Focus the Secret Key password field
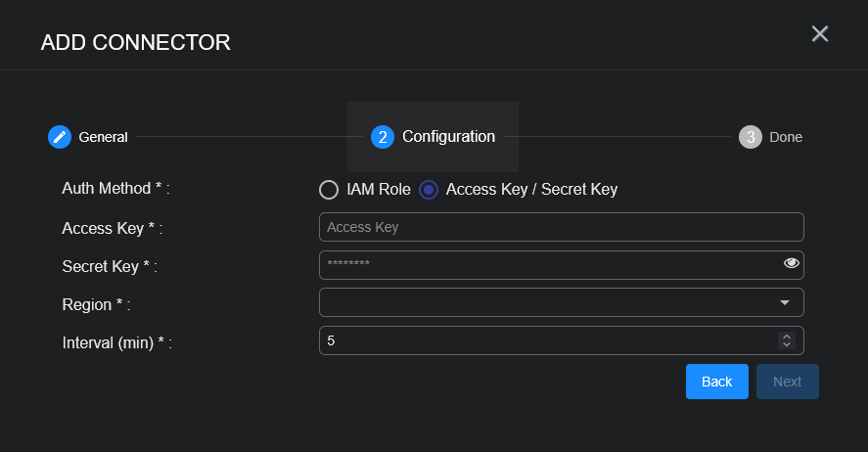868x452 pixels. (x=548, y=265)
